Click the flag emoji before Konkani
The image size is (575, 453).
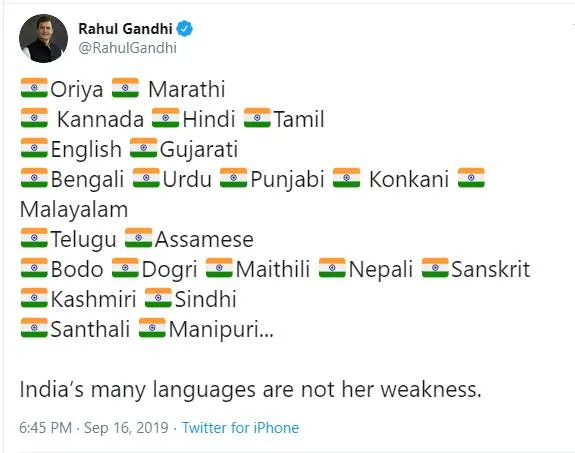[347, 178]
